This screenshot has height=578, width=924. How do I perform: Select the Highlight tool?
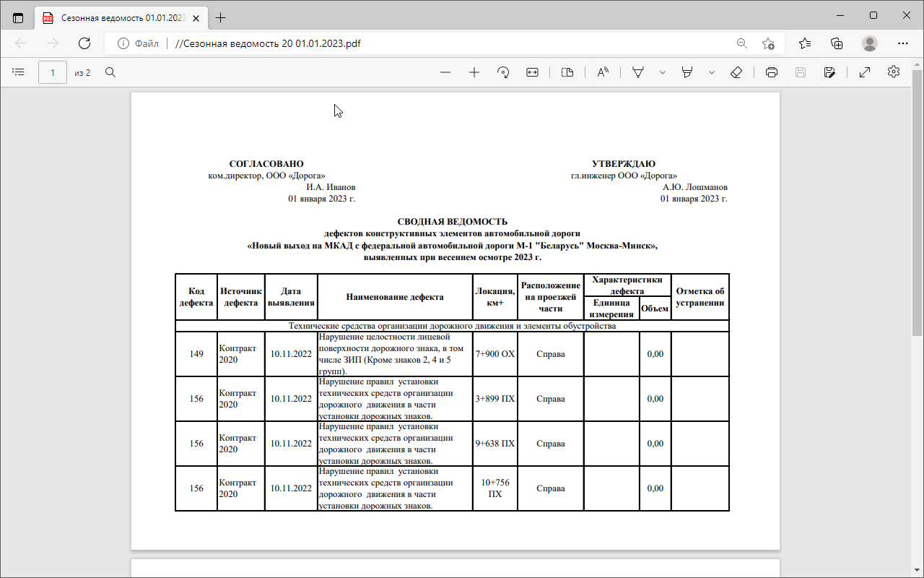click(x=687, y=72)
